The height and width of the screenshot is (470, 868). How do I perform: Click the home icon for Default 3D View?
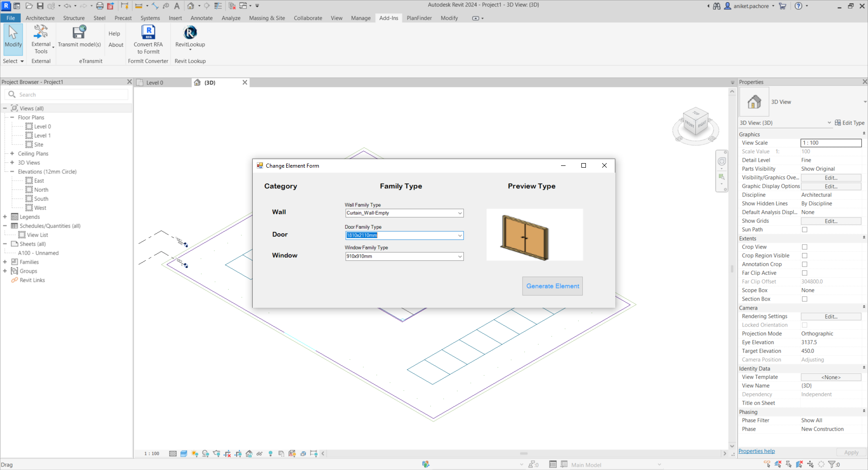coord(191,6)
